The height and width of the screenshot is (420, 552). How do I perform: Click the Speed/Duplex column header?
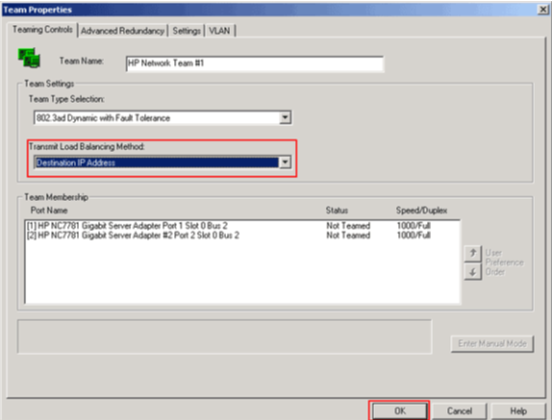[x=421, y=211]
